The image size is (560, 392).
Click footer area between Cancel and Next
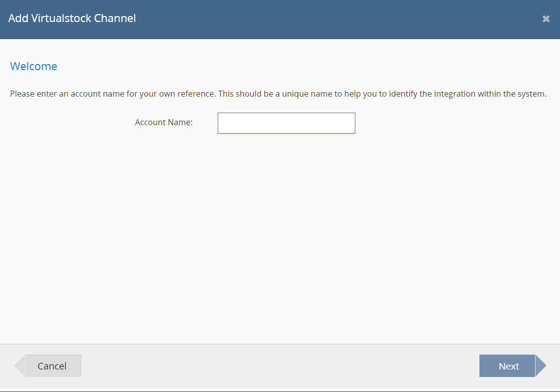click(x=280, y=366)
